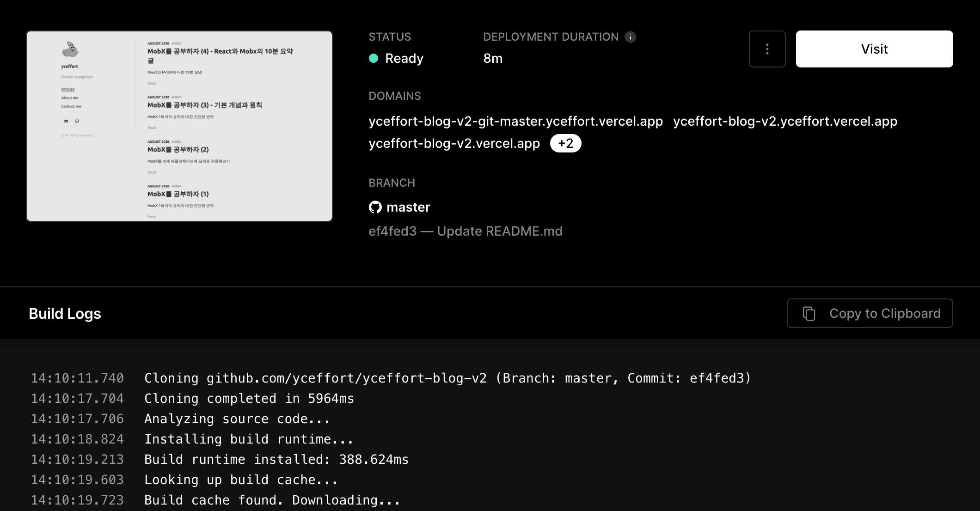Click the GitHub icon next to master
This screenshot has width=980, height=511.
[x=375, y=207]
